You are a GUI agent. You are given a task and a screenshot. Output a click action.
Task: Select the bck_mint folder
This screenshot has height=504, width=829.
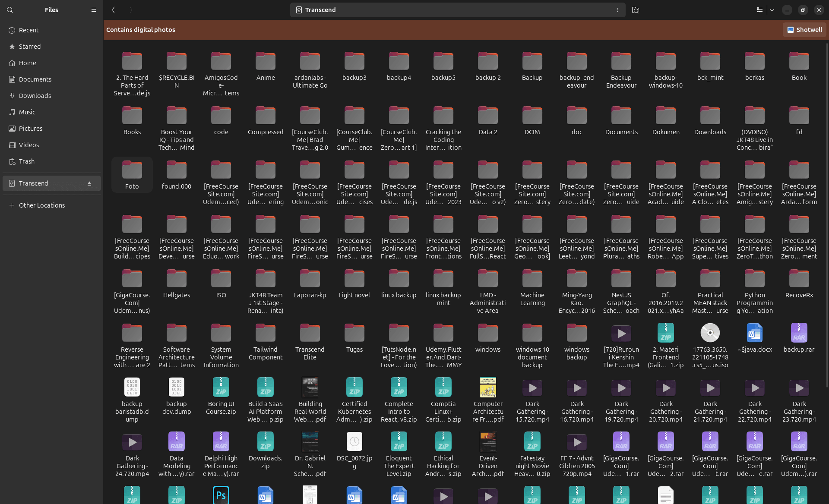pyautogui.click(x=710, y=66)
